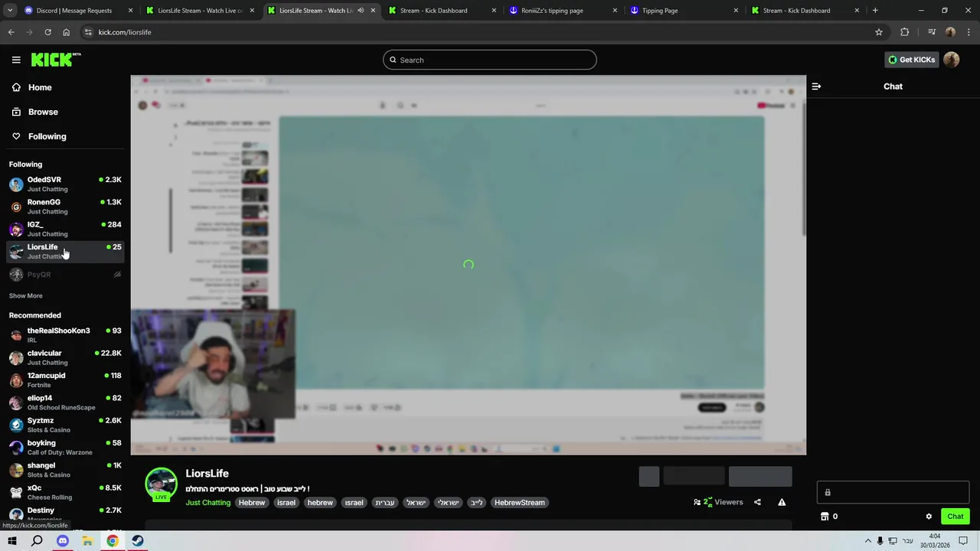Switch to Discord Message Requests tab
Viewport: 980px width, 551px height.
77,11
